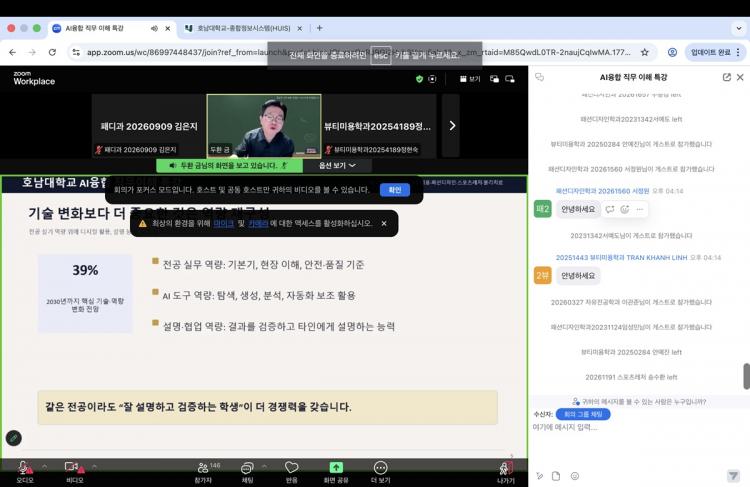Click the annotation pencil icon on the shared screen
This screenshot has width=750, height=487.
coord(14,437)
